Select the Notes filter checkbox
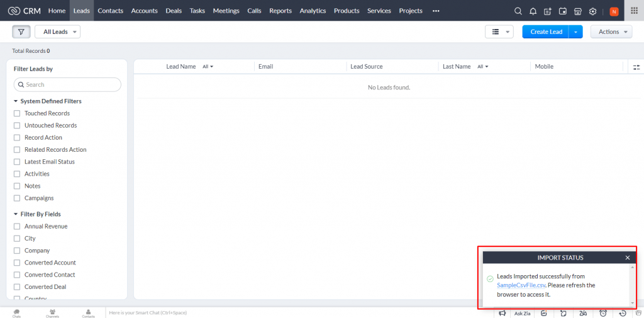Image resolution: width=644 pixels, height=318 pixels. pyautogui.click(x=17, y=186)
